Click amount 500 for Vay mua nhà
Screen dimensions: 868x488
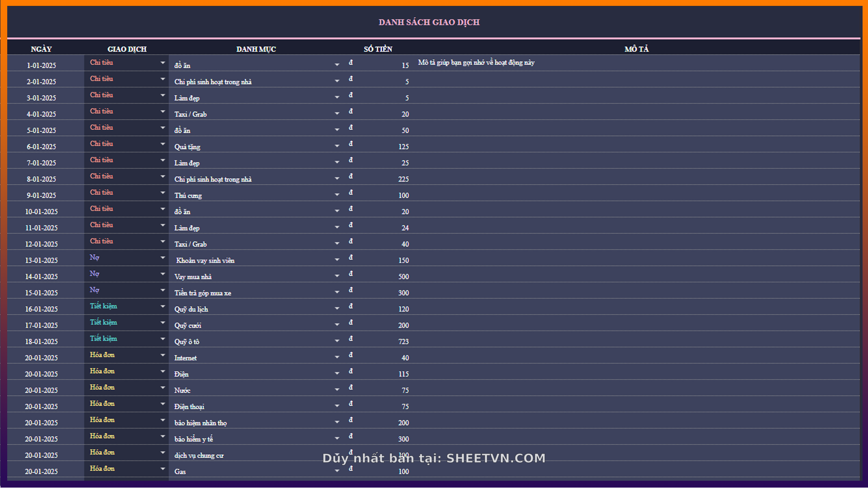(x=403, y=277)
